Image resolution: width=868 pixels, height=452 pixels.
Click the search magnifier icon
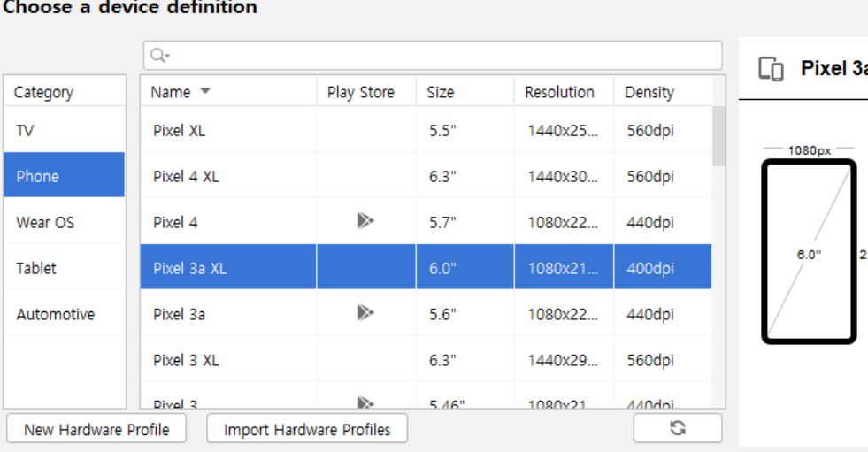(159, 56)
